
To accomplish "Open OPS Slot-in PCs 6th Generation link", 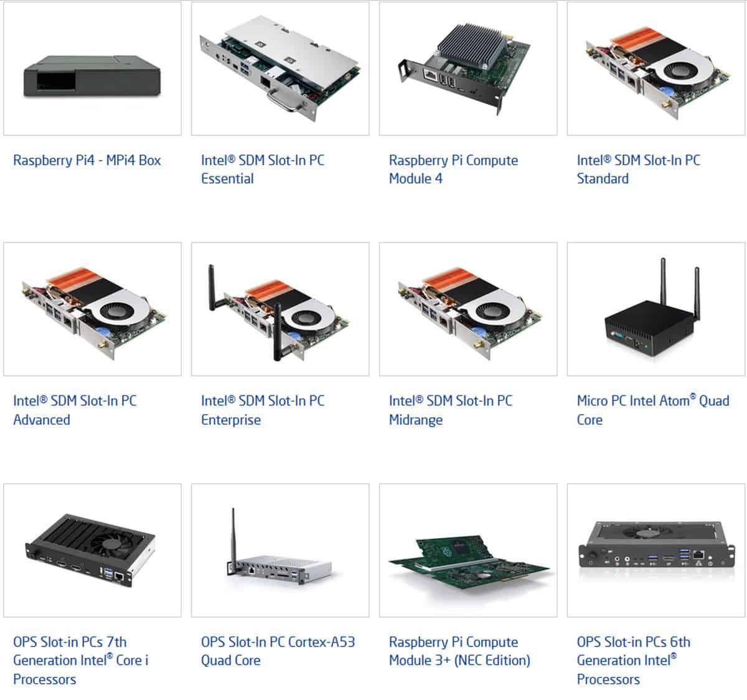I will click(634, 660).
